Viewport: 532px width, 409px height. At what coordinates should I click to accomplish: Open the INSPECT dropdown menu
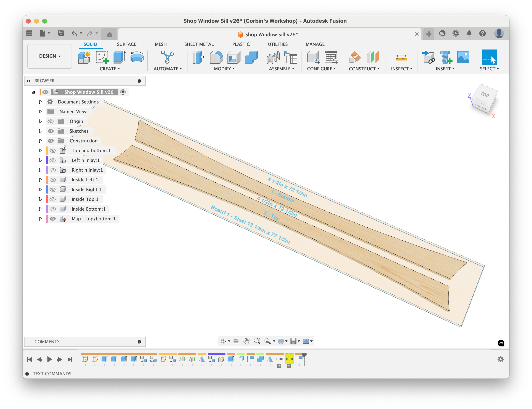[402, 69]
